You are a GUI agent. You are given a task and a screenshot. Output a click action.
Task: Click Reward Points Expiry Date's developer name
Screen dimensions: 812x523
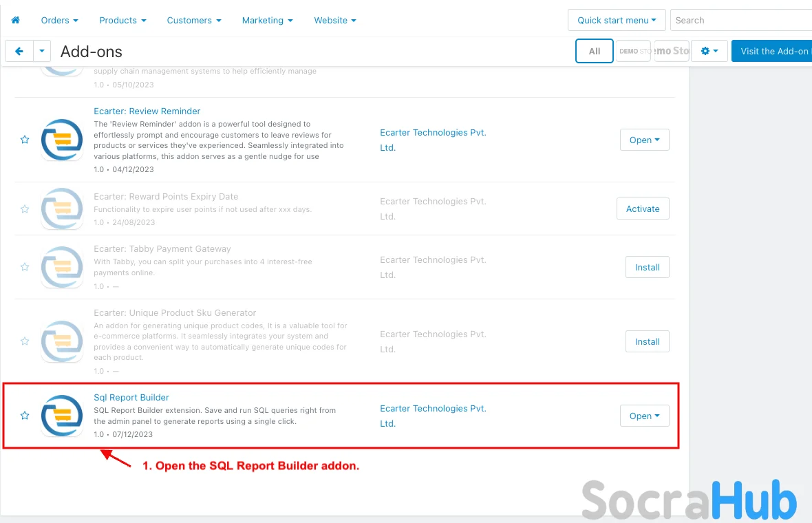click(x=433, y=209)
